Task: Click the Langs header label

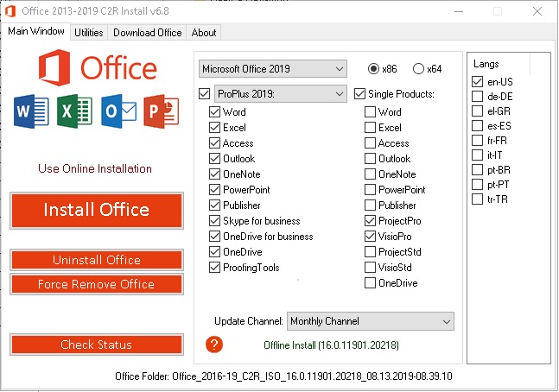Action: [x=486, y=64]
